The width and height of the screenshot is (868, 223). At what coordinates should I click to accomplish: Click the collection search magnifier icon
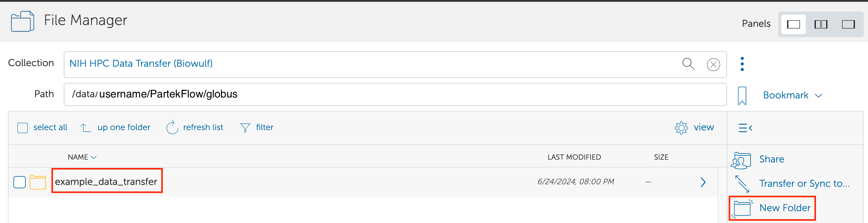[688, 64]
